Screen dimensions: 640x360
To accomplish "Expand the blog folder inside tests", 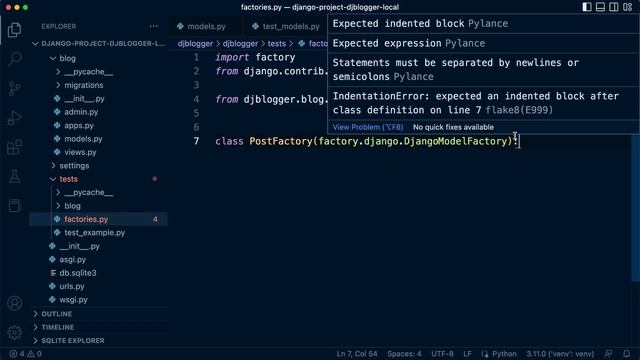I will (72, 206).
